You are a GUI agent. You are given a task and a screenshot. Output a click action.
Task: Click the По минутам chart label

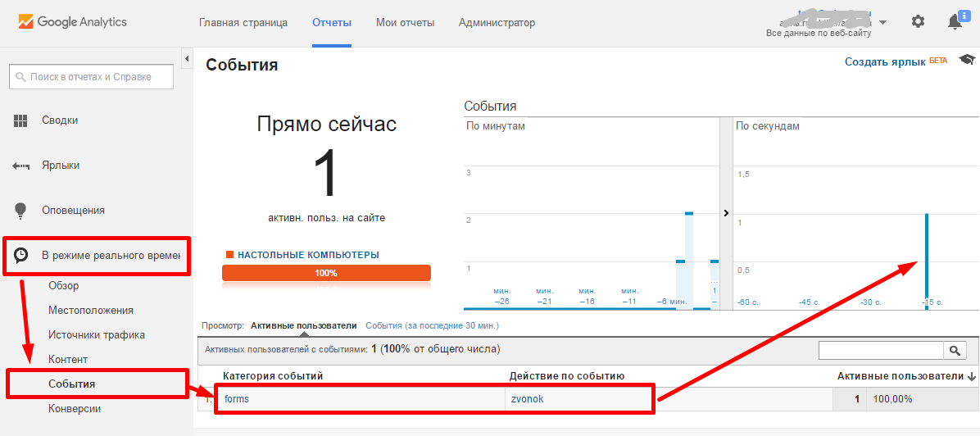pos(496,125)
